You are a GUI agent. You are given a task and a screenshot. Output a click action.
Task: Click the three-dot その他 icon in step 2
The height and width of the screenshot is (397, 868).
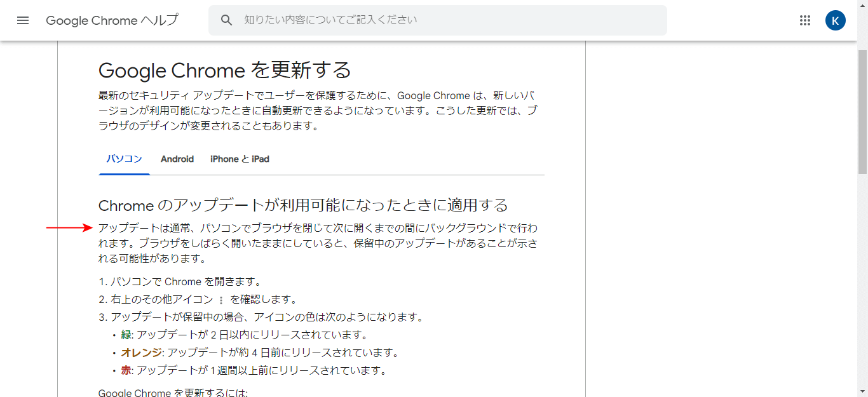click(x=221, y=300)
